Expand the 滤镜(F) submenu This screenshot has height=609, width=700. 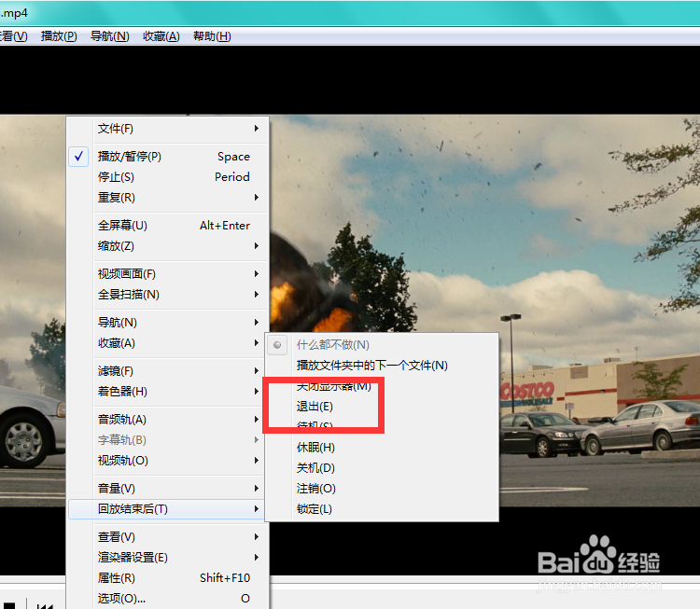[168, 371]
